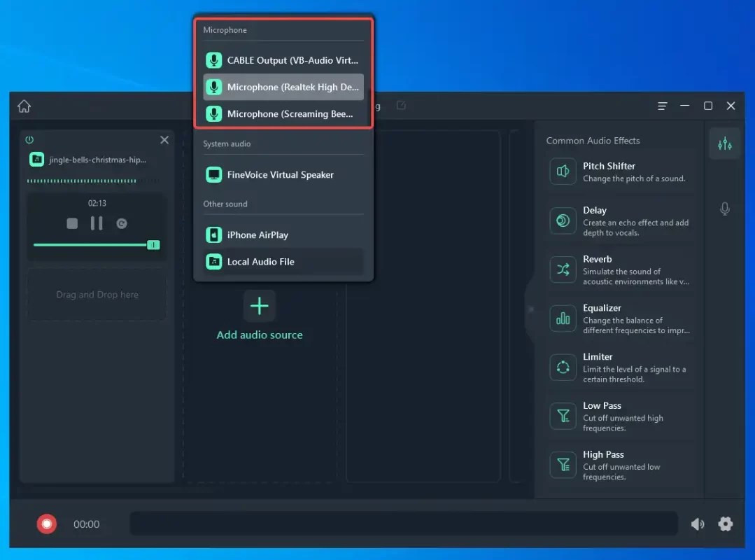The image size is (755, 560).
Task: Toggle loop for jingle-bells track
Action: (122, 223)
